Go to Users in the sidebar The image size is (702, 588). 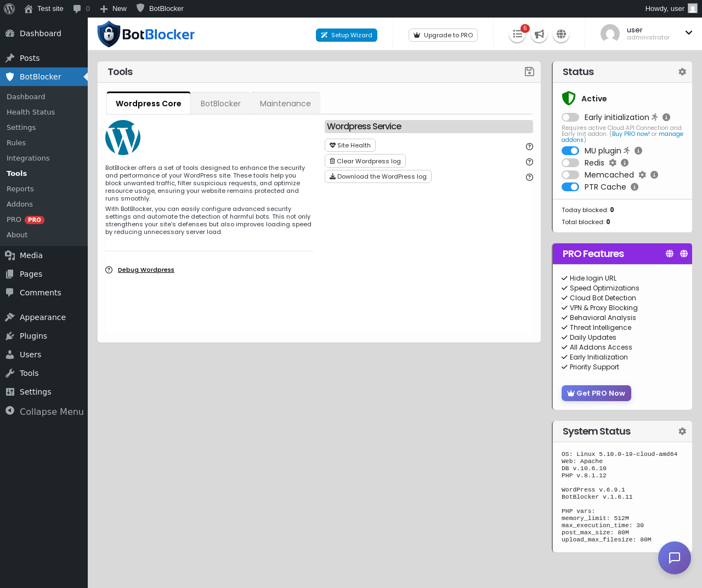(x=44, y=355)
